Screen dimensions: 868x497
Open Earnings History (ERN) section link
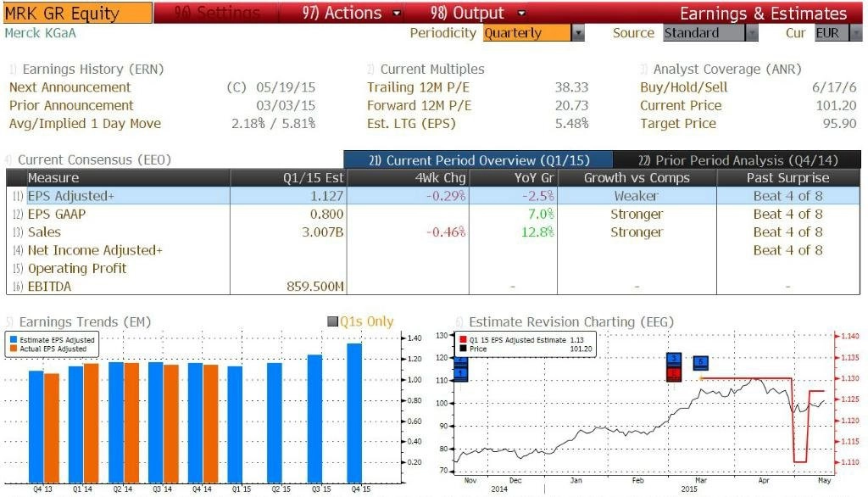[x=92, y=70]
